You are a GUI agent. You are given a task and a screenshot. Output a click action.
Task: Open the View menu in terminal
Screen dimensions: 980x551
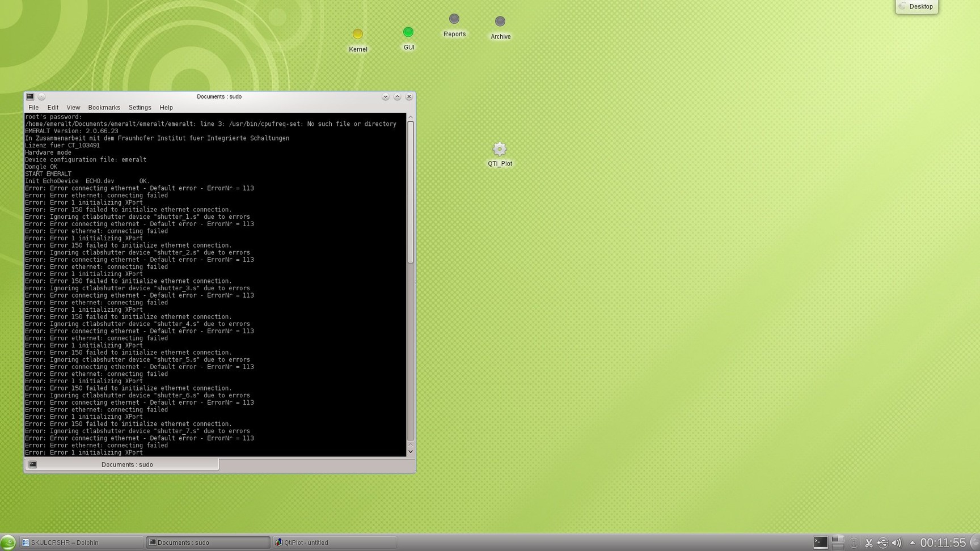[73, 108]
